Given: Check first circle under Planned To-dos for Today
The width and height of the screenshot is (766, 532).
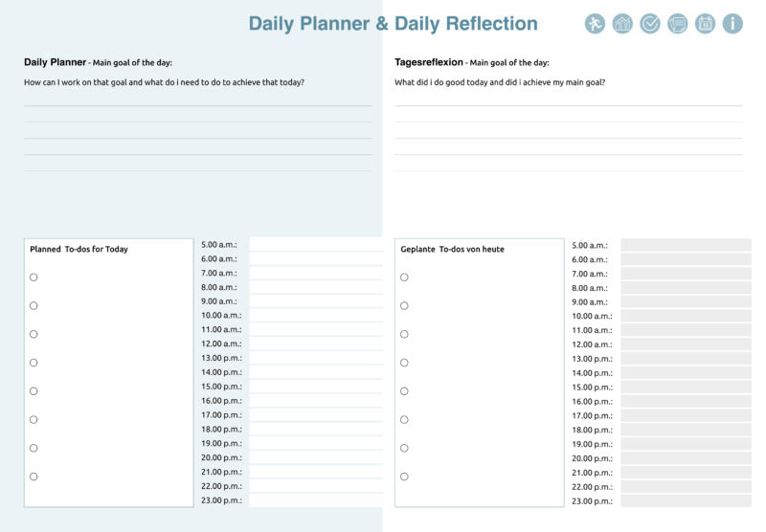Looking at the screenshot, I should pyautogui.click(x=34, y=277).
